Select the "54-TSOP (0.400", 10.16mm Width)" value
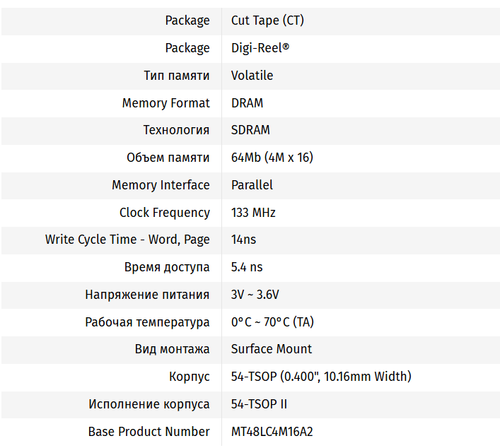The height and width of the screenshot is (448, 500). pyautogui.click(x=320, y=377)
